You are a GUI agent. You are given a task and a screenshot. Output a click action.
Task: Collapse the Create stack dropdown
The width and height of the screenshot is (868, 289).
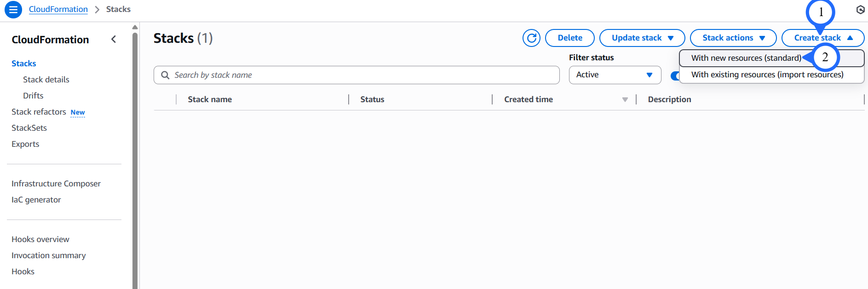[x=823, y=38]
